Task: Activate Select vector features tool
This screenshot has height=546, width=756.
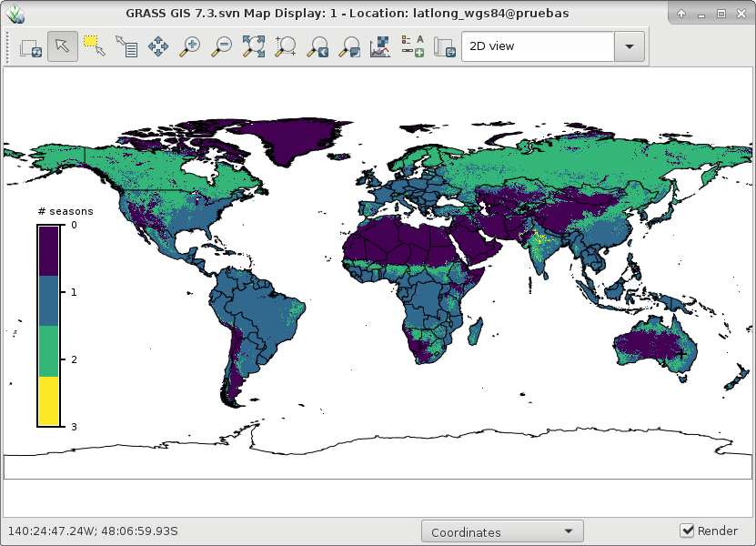Action: pyautogui.click(x=94, y=47)
